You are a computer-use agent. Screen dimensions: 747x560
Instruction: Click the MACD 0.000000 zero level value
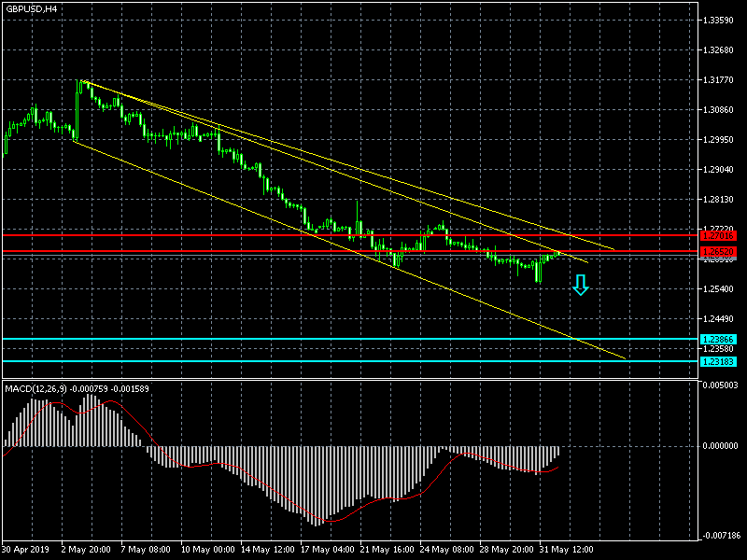(x=720, y=445)
